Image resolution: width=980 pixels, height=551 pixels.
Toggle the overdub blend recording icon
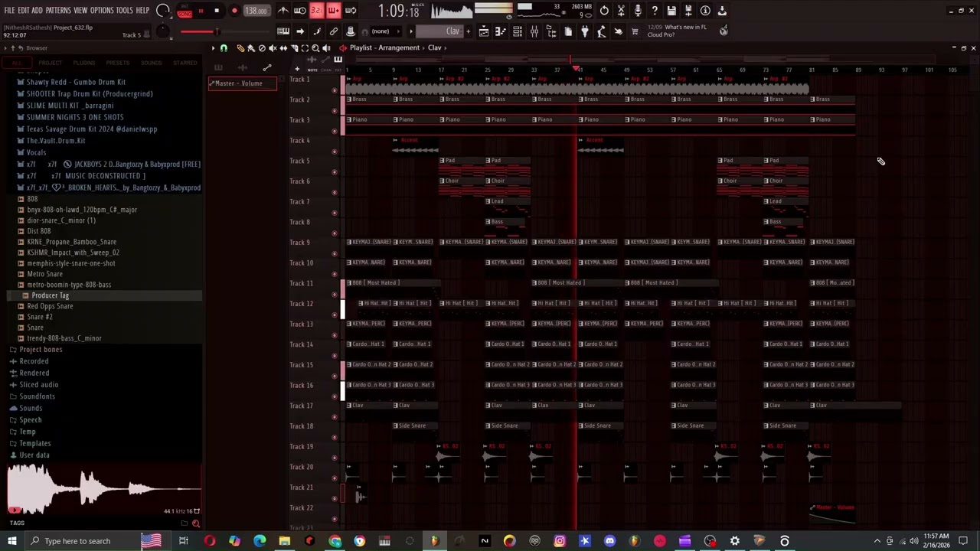[333, 11]
